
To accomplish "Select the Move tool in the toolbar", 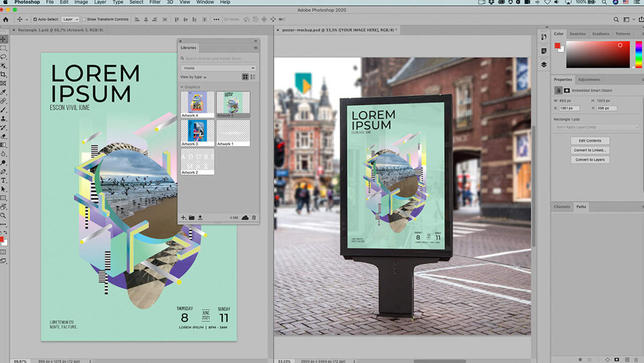I will click(4, 39).
